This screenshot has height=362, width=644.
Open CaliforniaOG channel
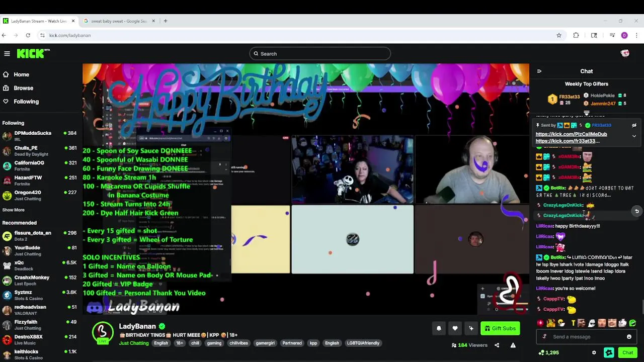click(39, 165)
